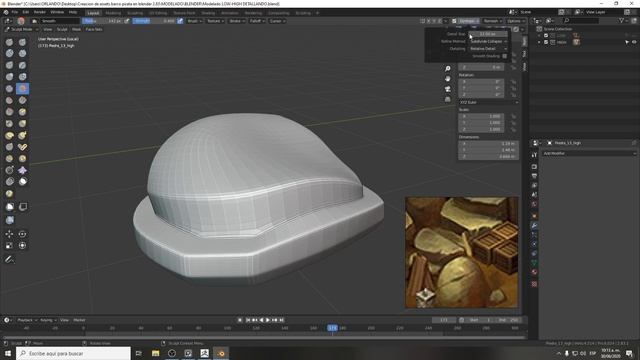Open the Cursor dropdown
This screenshot has width=640, height=360.
(277, 21)
